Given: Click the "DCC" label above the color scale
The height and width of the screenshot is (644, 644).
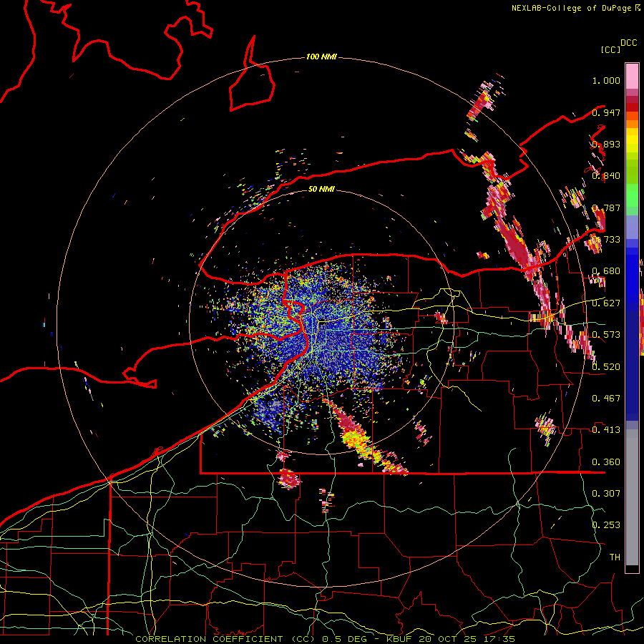Looking at the screenshot, I should pyautogui.click(x=628, y=43).
